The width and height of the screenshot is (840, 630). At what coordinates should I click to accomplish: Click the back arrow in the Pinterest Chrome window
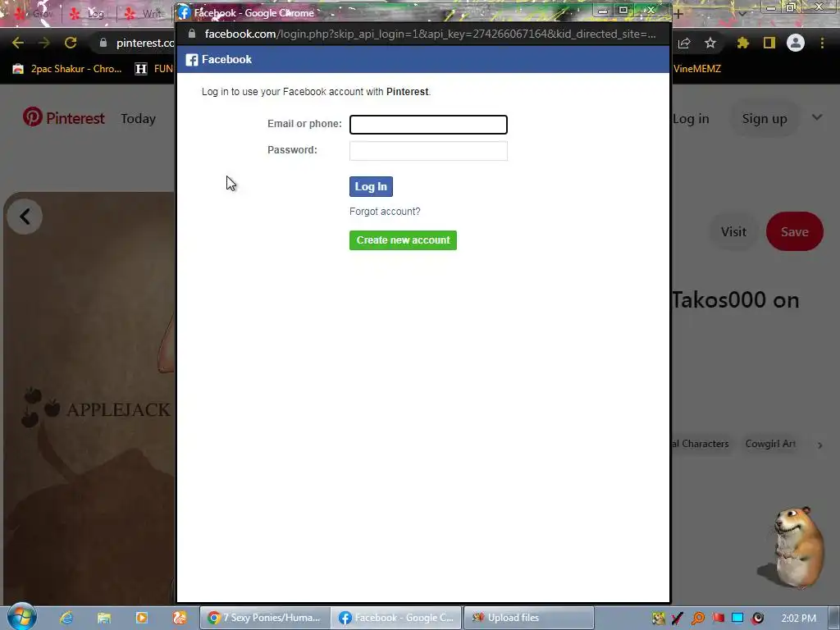[x=18, y=43]
